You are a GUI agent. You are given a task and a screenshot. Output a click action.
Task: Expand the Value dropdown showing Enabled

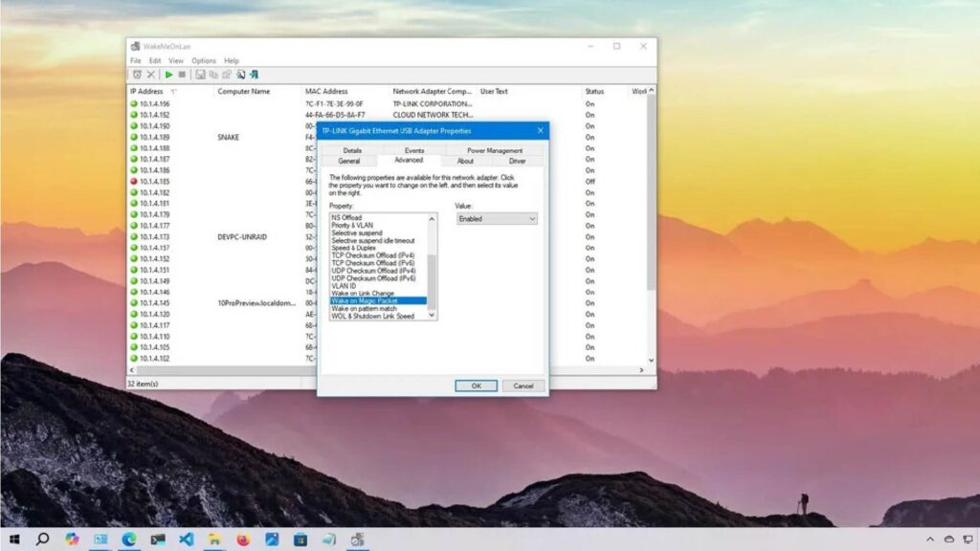(496, 219)
